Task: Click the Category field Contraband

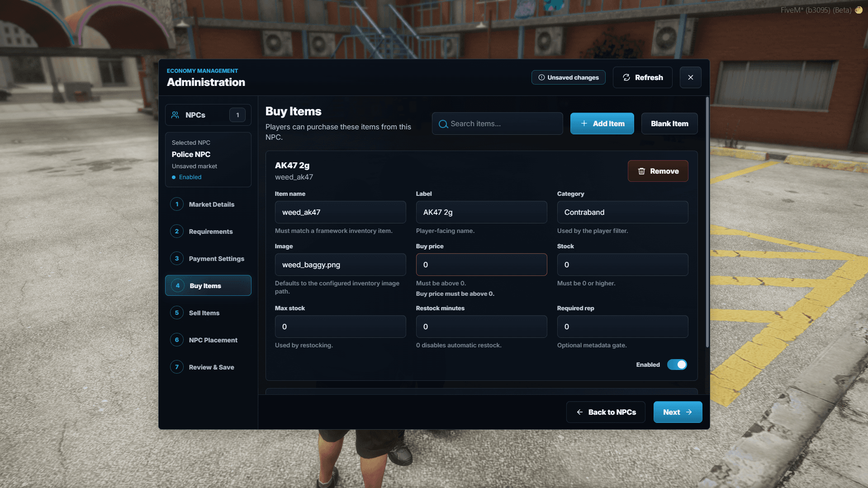Action: (x=622, y=212)
